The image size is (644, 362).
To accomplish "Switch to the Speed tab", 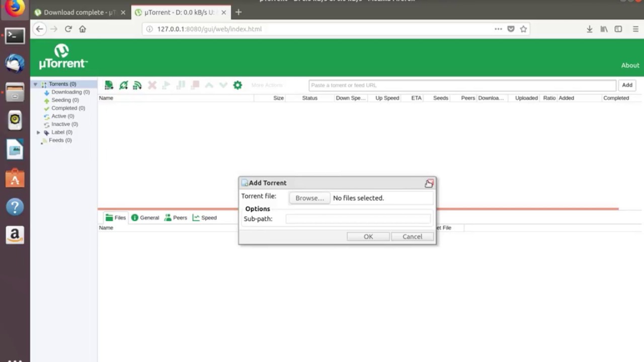I will [205, 218].
